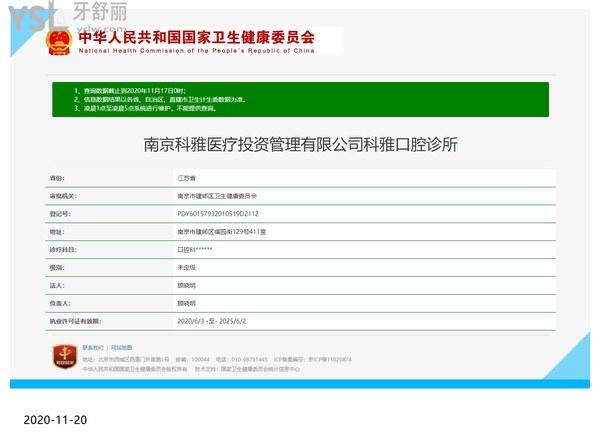Click the address value ending in 129号411室
Screen dimensions: 600x447
point(222,232)
